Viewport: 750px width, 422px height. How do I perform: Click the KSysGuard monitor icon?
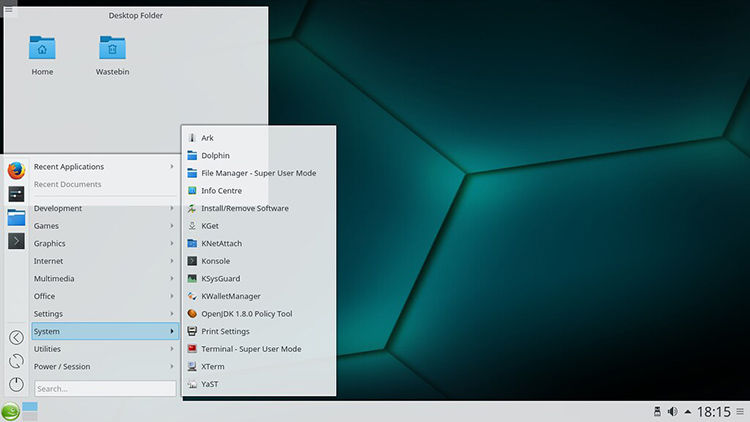(192, 278)
